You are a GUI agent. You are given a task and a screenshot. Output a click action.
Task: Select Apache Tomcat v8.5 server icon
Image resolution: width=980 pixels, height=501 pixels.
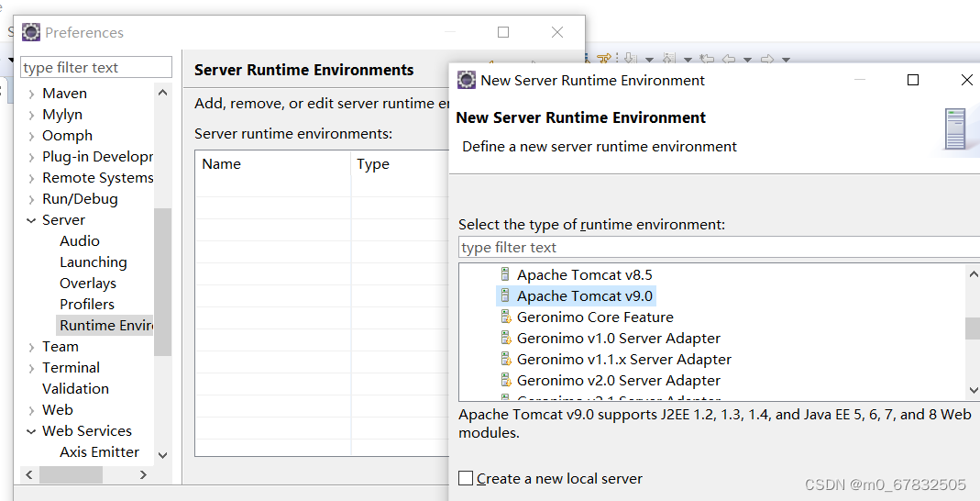[505, 274]
